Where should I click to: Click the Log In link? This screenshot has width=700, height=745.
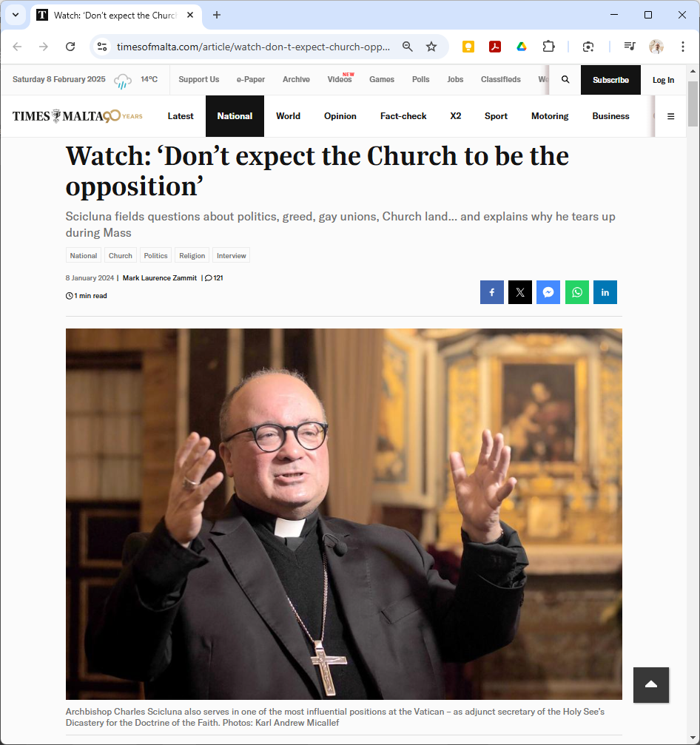(x=663, y=80)
